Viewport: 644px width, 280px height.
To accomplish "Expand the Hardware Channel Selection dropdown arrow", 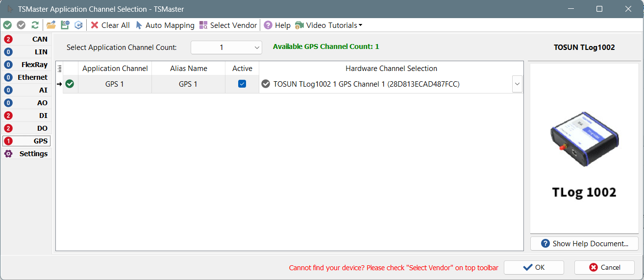I will tap(517, 84).
